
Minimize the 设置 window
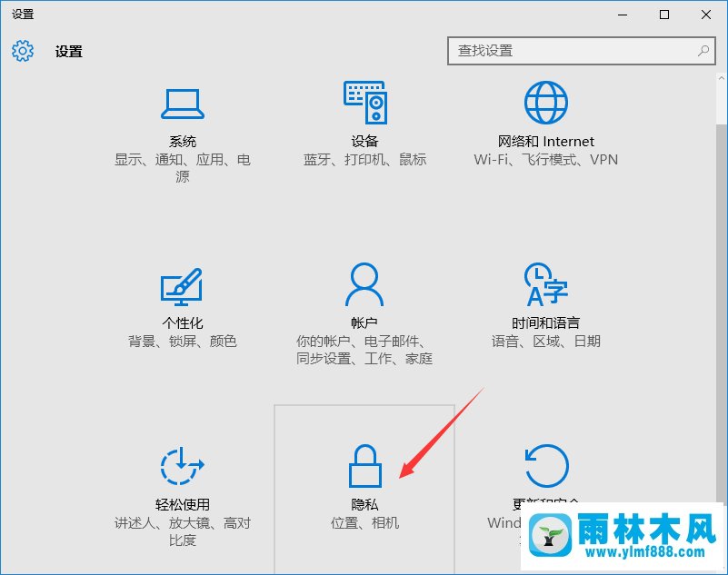(x=623, y=15)
